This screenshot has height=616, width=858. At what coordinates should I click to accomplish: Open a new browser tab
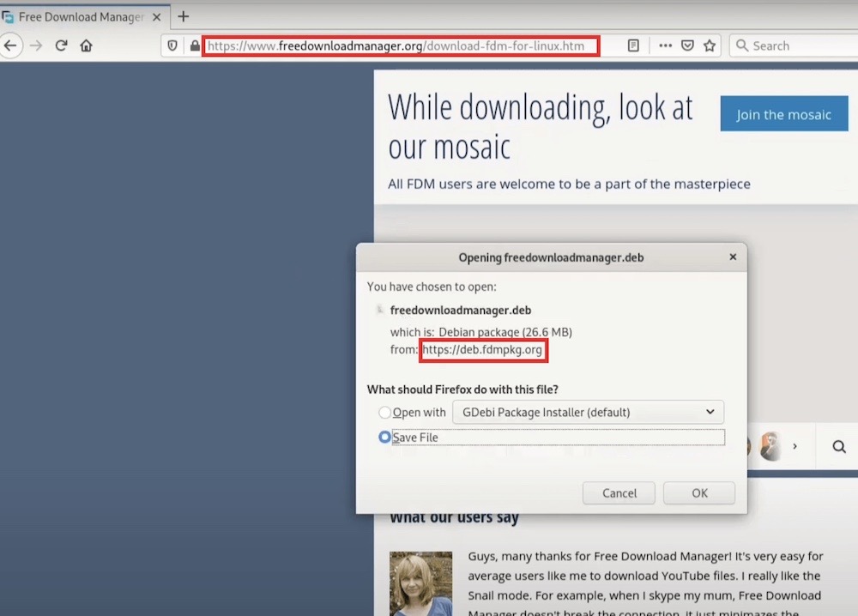point(184,15)
